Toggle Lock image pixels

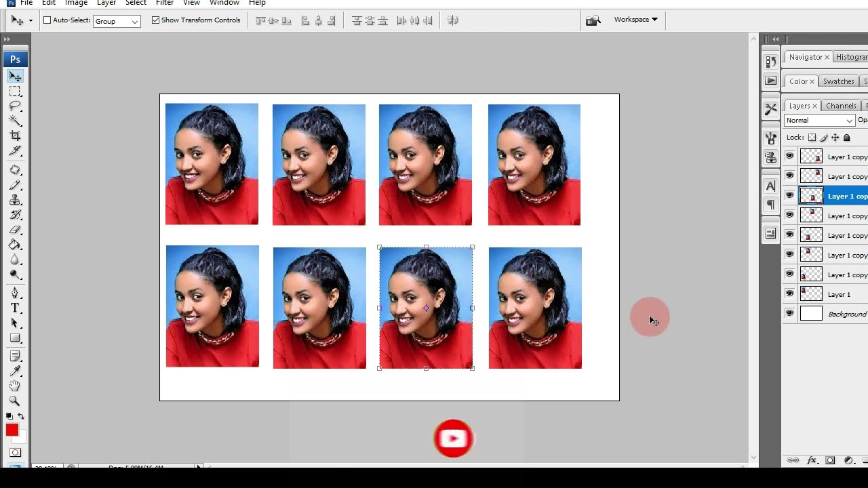tap(824, 138)
